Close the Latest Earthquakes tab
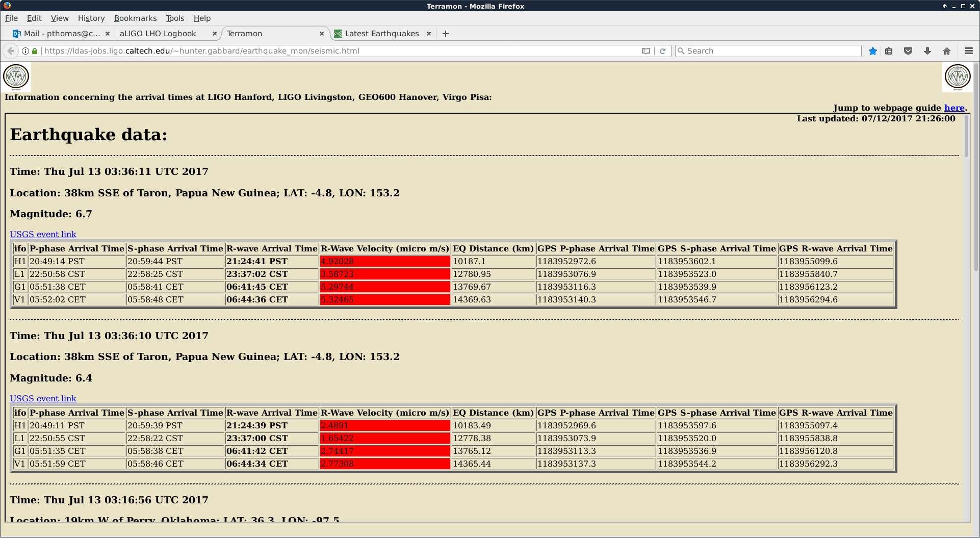Viewport: 980px width, 538px height. [x=429, y=34]
